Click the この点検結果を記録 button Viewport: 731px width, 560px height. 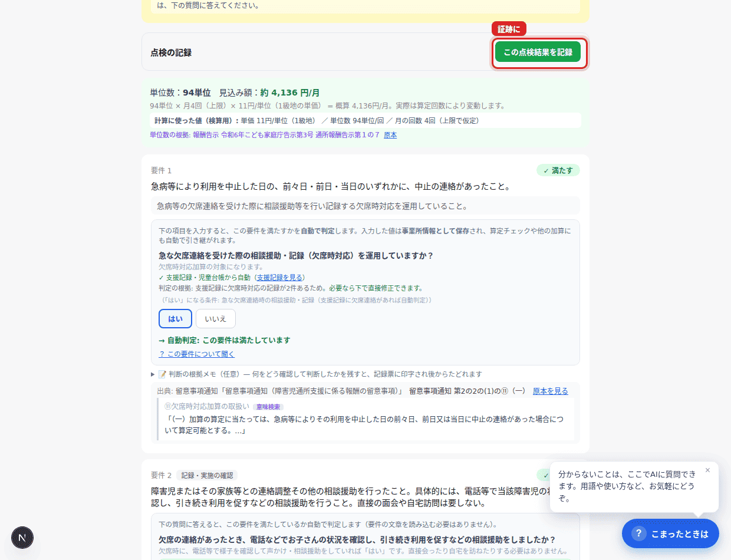[x=538, y=52]
